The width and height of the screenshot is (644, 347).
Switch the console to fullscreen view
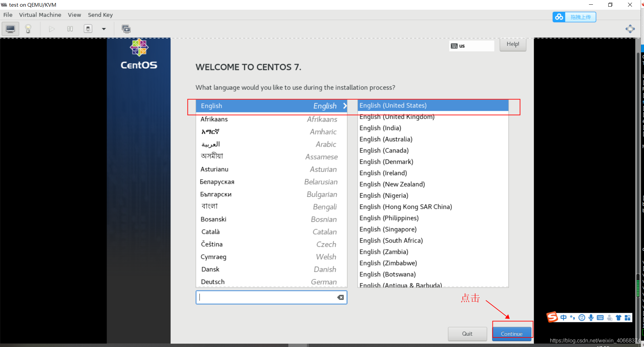630,29
